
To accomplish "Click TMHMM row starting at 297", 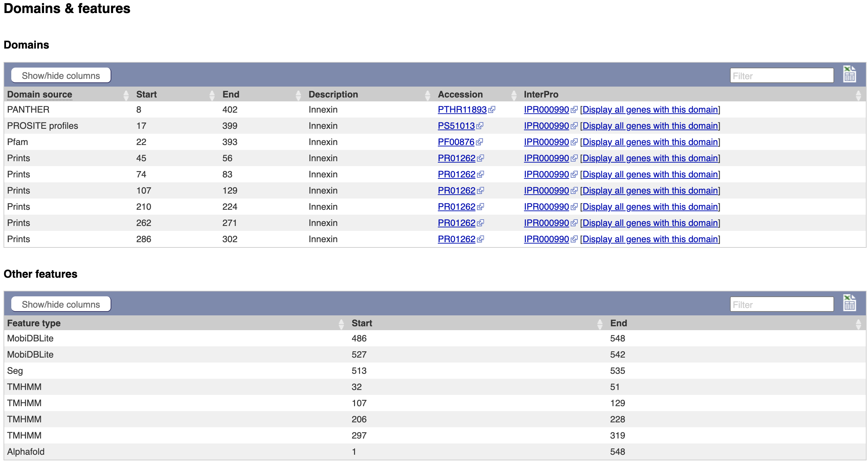I will pos(435,435).
